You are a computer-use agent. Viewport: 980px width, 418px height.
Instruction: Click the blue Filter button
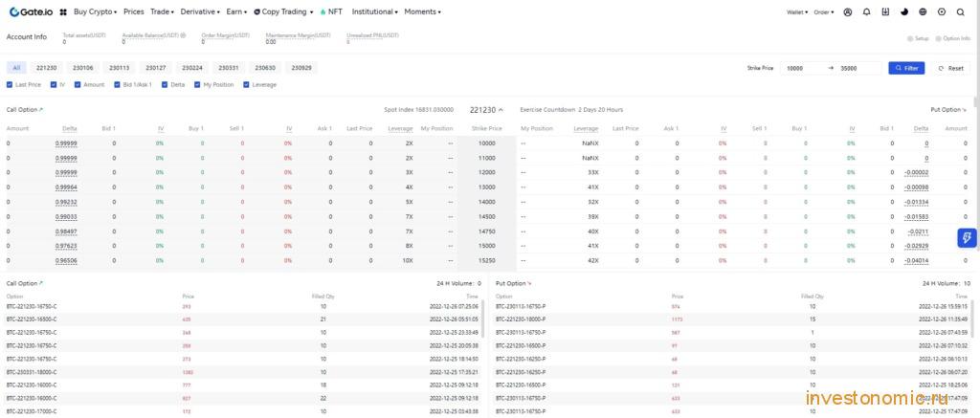(906, 68)
